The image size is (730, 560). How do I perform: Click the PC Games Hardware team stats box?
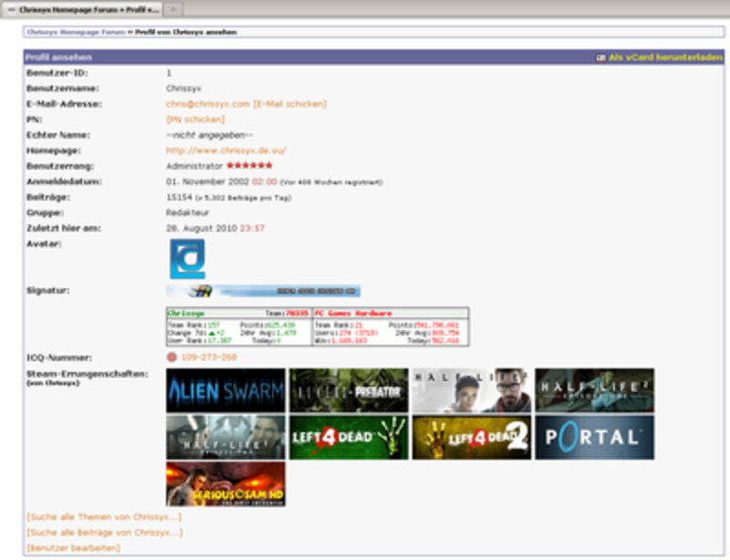point(391,327)
